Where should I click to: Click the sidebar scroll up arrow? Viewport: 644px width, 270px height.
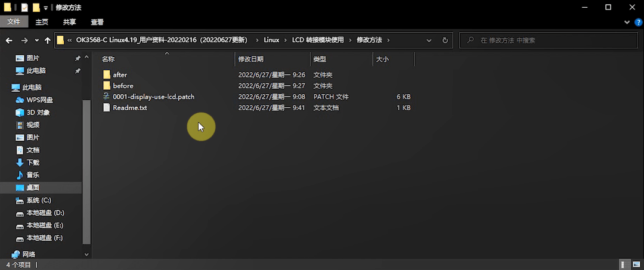click(86, 57)
